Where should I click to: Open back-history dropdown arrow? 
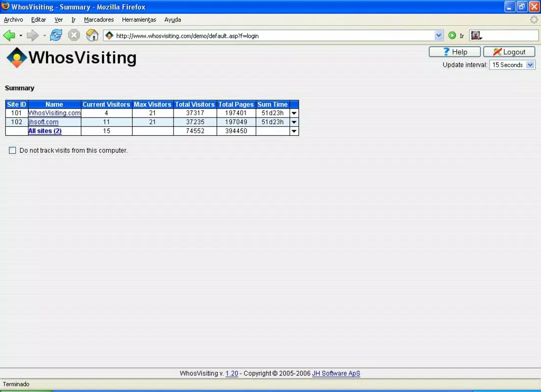click(x=21, y=36)
